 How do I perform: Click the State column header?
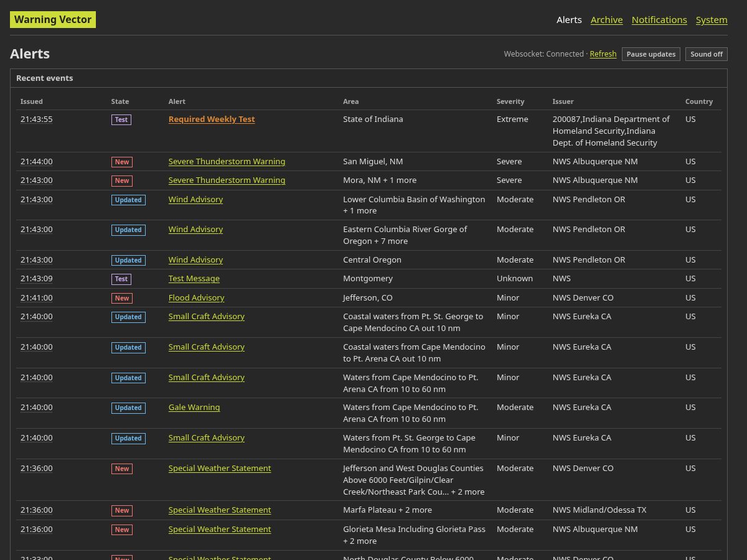(x=120, y=101)
